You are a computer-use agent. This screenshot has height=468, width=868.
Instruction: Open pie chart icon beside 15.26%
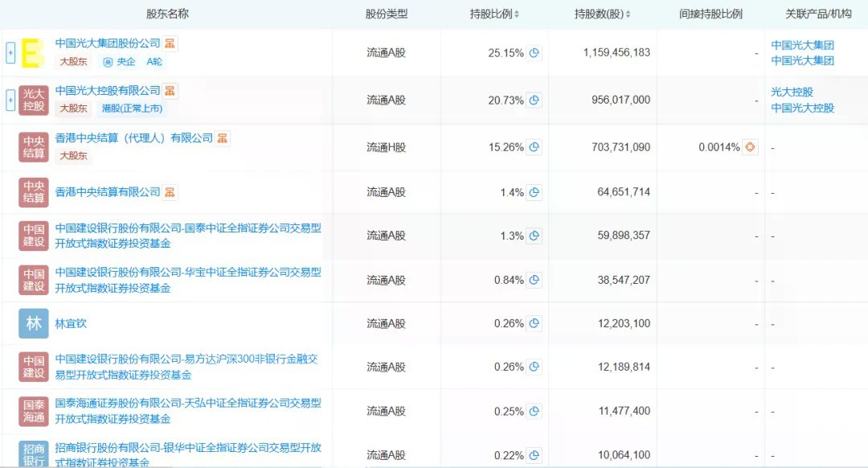point(534,147)
